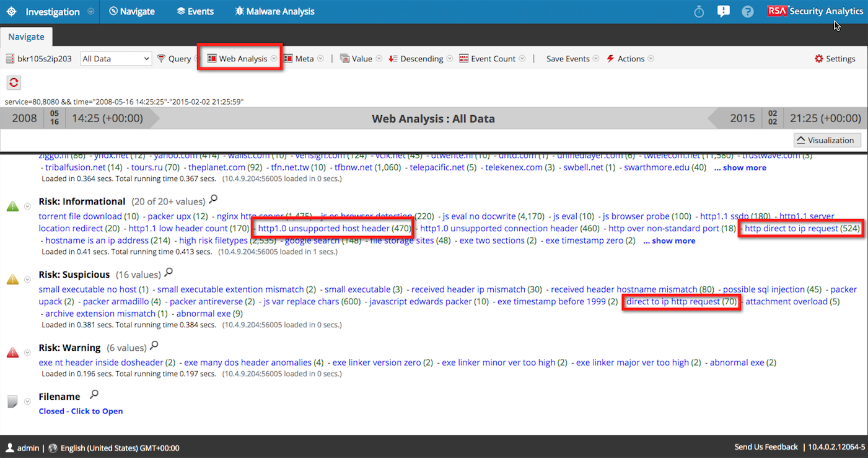Switch to the Malware Analysis menu

click(x=274, y=11)
